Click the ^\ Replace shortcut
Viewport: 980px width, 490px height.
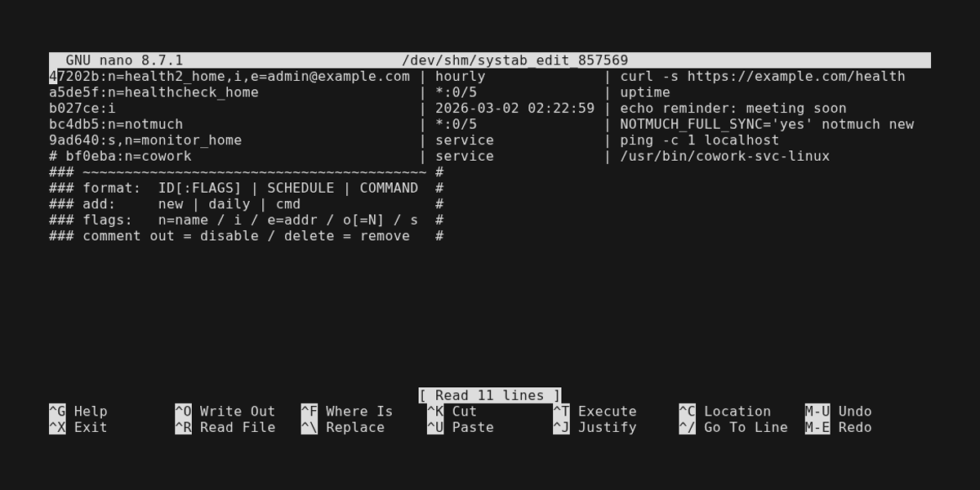(x=342, y=427)
